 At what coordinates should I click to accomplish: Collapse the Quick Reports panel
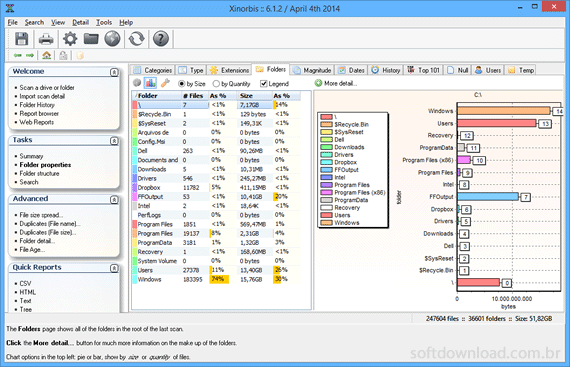pyautogui.click(x=114, y=268)
